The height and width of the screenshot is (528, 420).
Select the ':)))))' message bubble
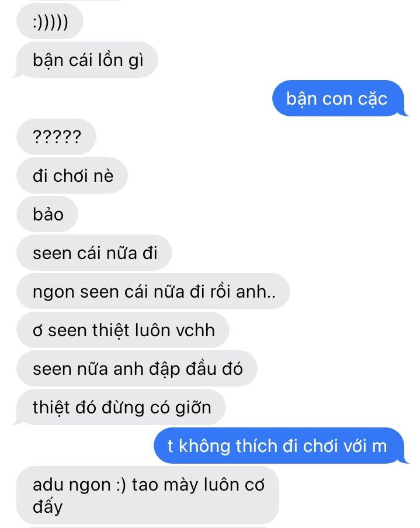(50, 22)
